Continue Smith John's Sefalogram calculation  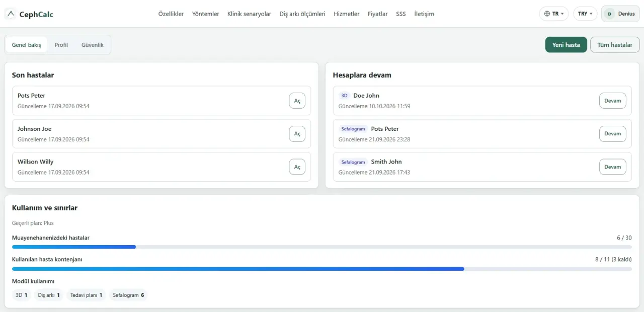(613, 167)
